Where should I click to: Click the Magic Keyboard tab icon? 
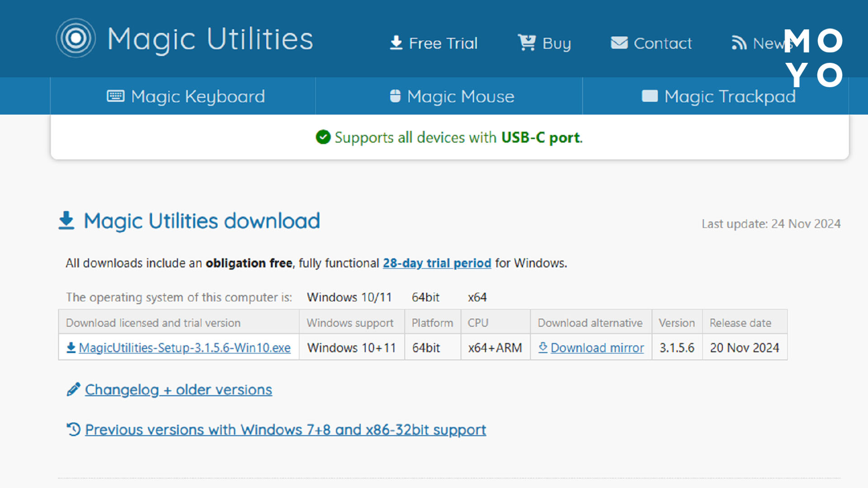[x=114, y=96]
